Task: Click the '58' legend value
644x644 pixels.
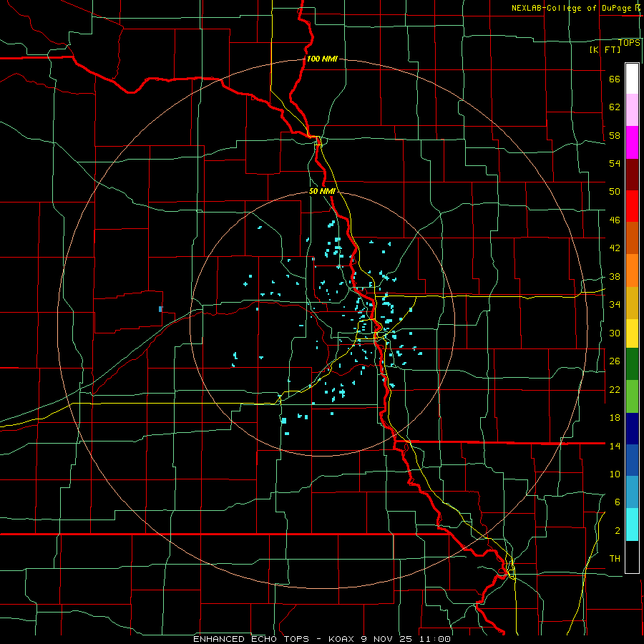Action: point(615,135)
